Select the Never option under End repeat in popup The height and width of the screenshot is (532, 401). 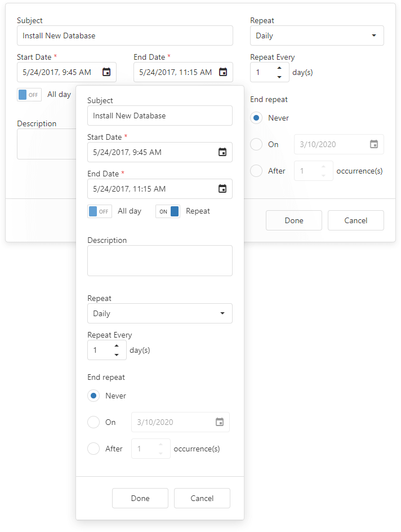[93, 396]
